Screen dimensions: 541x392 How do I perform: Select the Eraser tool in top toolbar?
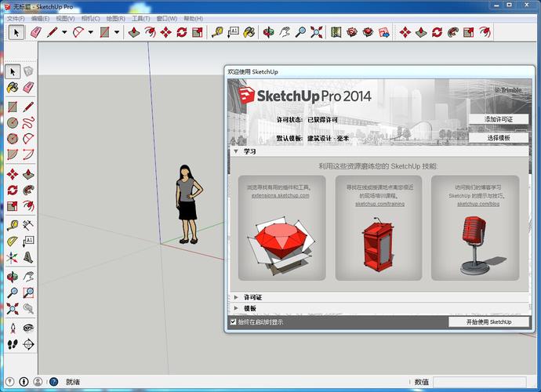(35, 32)
